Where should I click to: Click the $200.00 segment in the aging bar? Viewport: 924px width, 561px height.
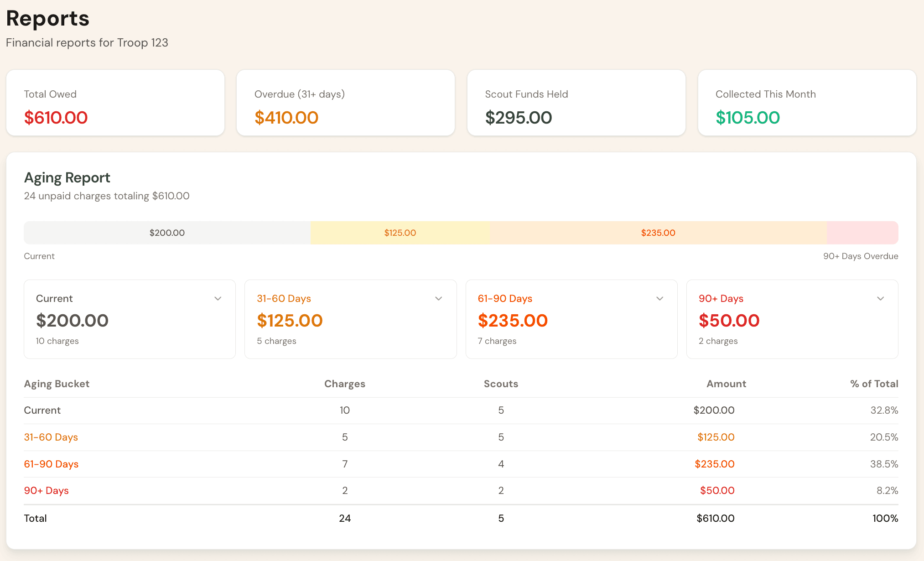167,233
